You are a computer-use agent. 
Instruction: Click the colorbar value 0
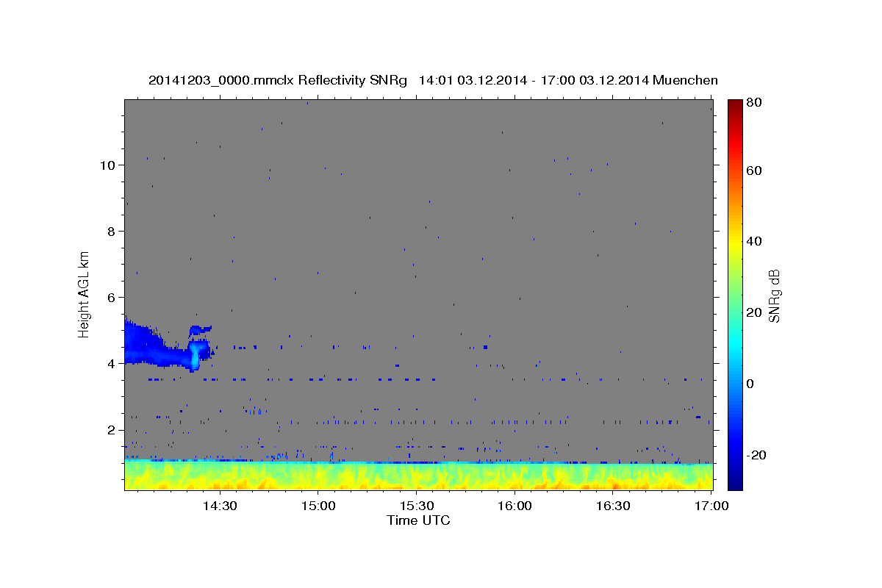[x=750, y=384]
